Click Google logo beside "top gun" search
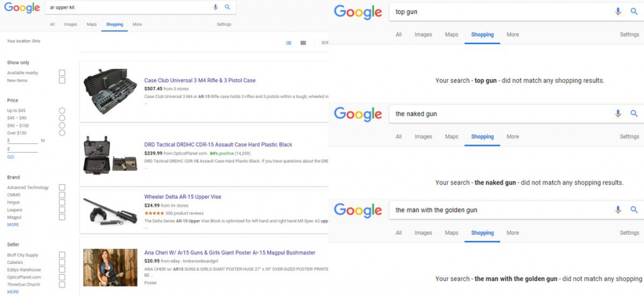 357,12
